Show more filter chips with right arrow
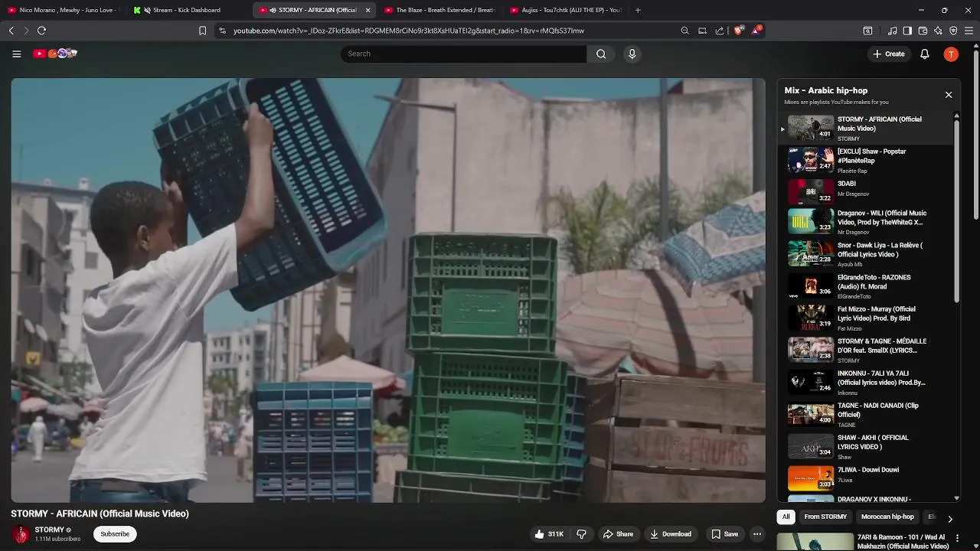The width and height of the screenshot is (980, 551). click(950, 518)
